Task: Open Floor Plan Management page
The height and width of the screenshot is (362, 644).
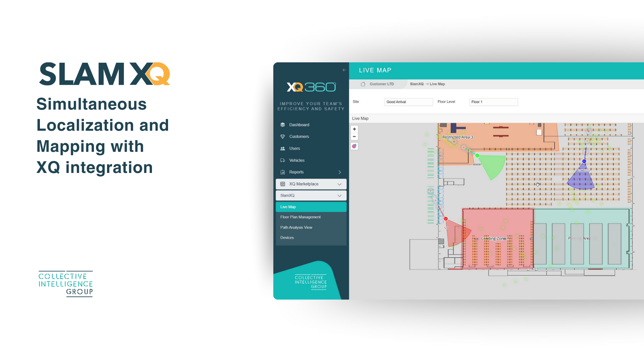Action: (300, 217)
